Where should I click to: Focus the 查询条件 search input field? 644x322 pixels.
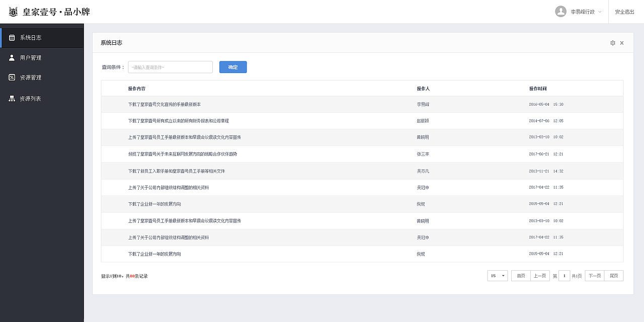(170, 67)
